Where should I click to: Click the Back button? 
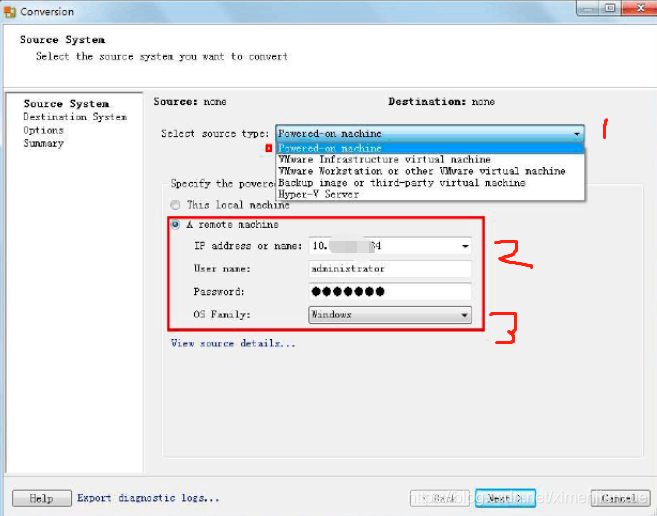point(440,498)
